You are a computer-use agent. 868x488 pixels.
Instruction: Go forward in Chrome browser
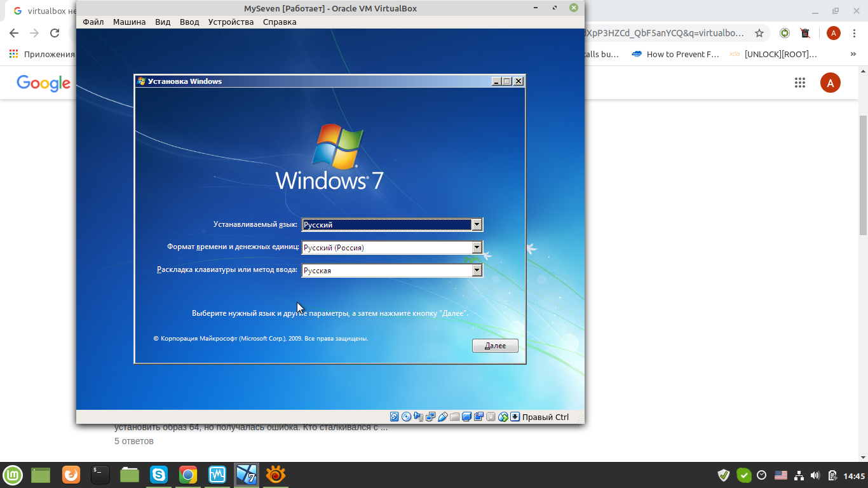34,33
